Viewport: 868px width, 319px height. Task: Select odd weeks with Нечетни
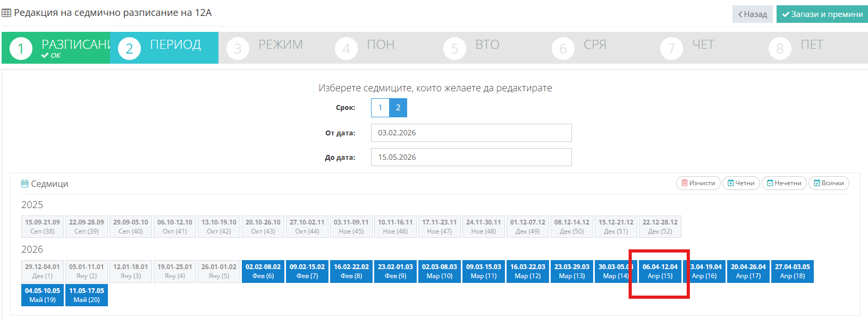(x=783, y=183)
